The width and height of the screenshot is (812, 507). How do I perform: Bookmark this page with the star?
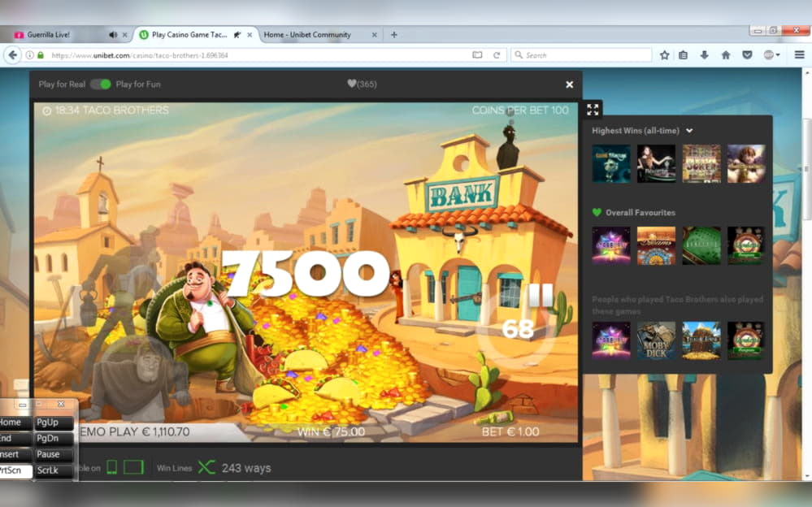pyautogui.click(x=664, y=55)
